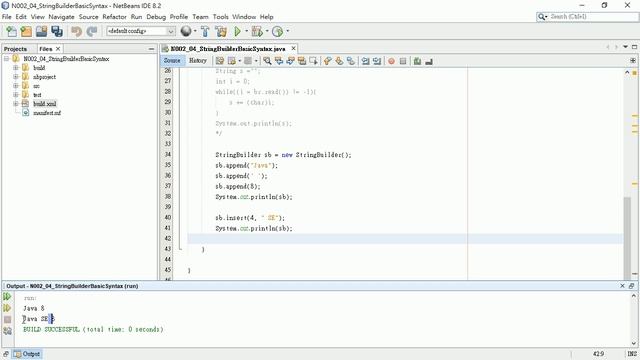Viewport: 640px width, 360px height.
Task: Toggle Highlight Search icon
Action: (302, 61)
